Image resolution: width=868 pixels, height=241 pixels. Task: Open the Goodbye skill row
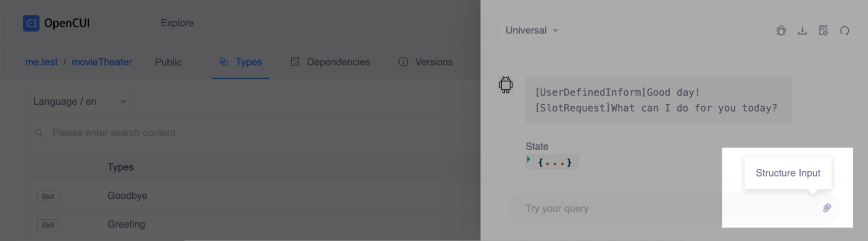(x=127, y=196)
